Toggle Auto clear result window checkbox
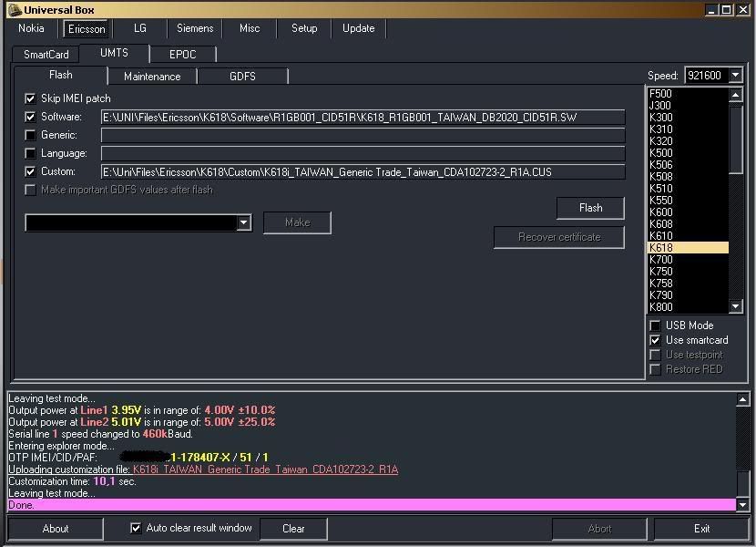Screen dimensions: 756x547 [x=136, y=528]
